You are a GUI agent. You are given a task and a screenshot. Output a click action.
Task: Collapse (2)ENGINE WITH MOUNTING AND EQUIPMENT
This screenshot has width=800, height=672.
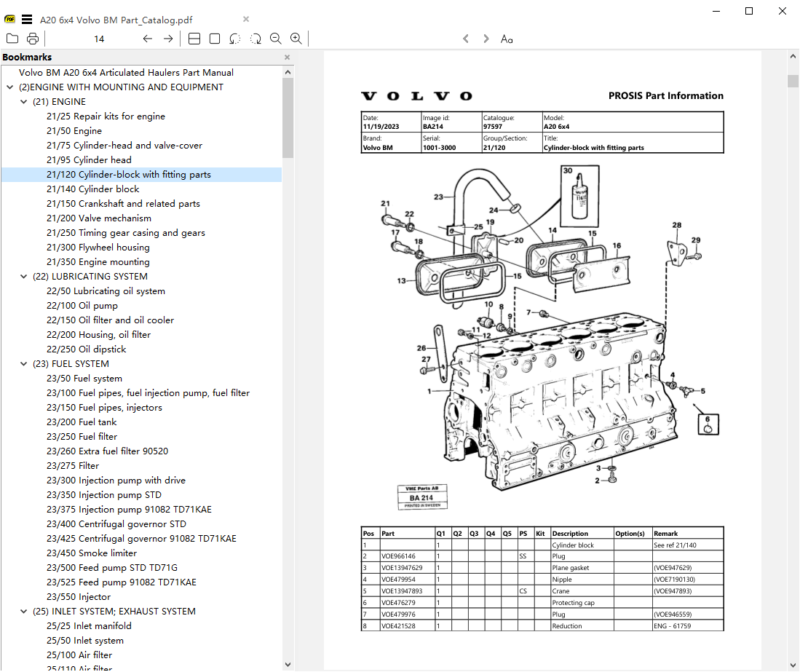9,87
